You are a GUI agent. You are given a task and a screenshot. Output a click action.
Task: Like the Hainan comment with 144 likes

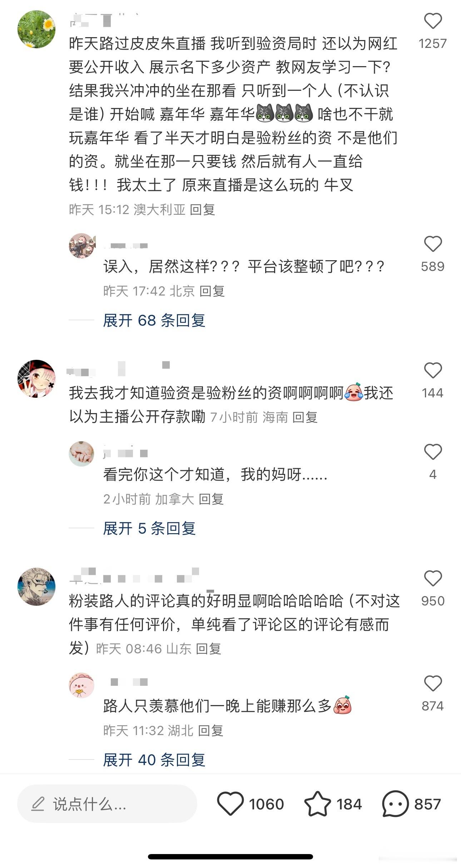(x=433, y=371)
